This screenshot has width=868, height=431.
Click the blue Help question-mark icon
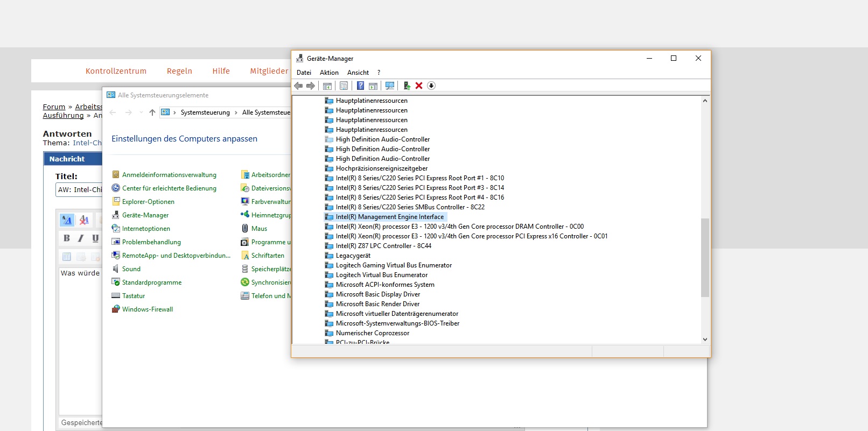pos(360,86)
